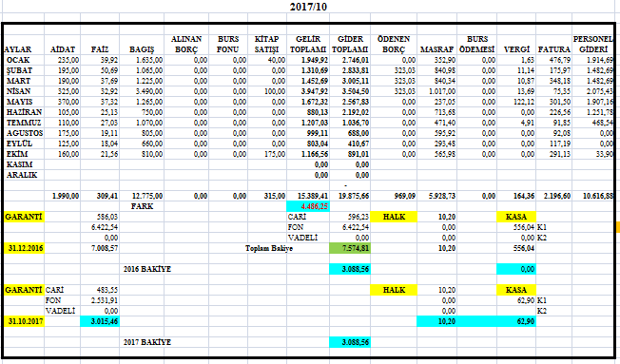Viewport: 620px width, 364px height.
Task: Select the GİDER TOPLAMI total 19.875,66
Action: coord(350,196)
